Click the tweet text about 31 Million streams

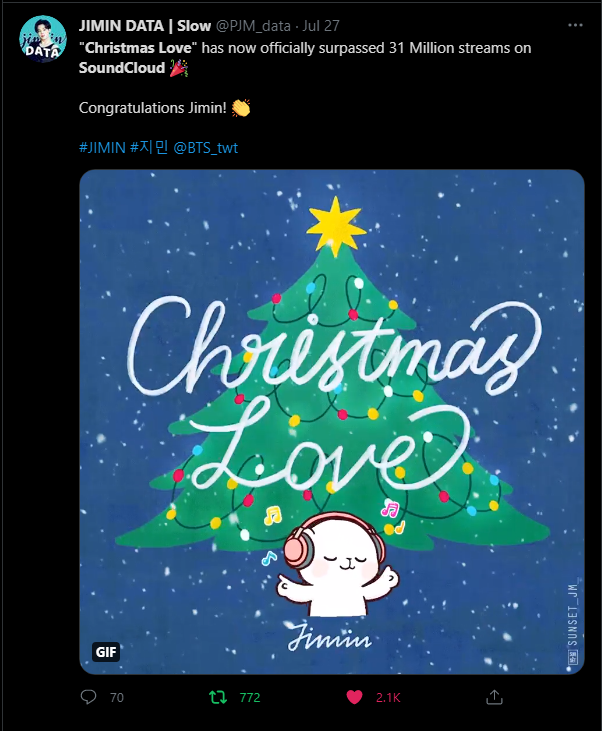click(305, 58)
